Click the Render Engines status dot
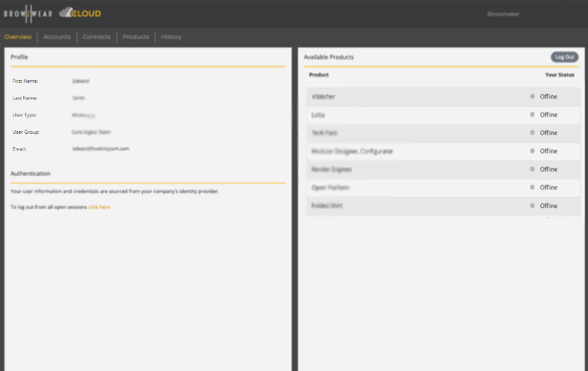Screen dimensions: 588x371 [x=532, y=169]
